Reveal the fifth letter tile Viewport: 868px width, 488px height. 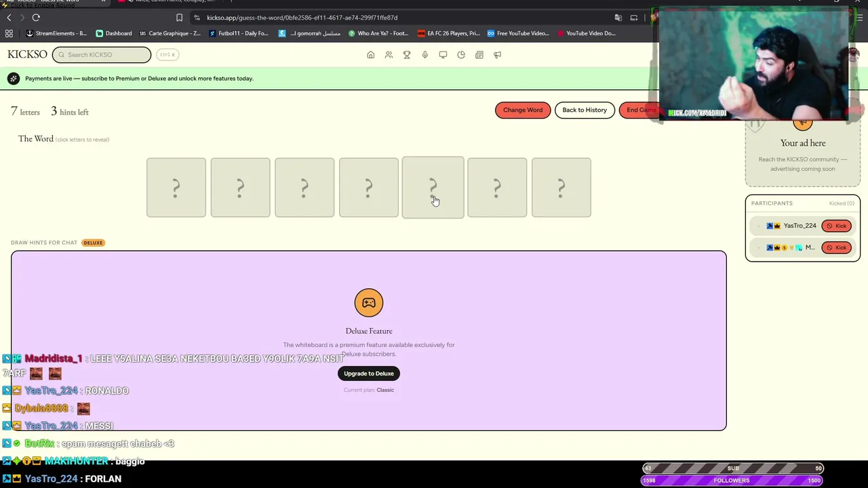click(433, 188)
